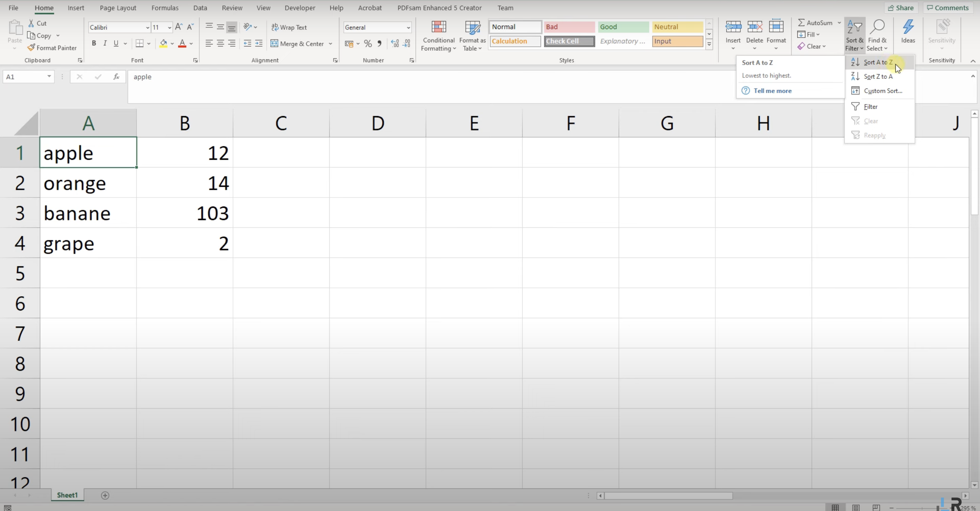Click Increase Decimal icon
This screenshot has width=980, height=511.
click(x=395, y=44)
